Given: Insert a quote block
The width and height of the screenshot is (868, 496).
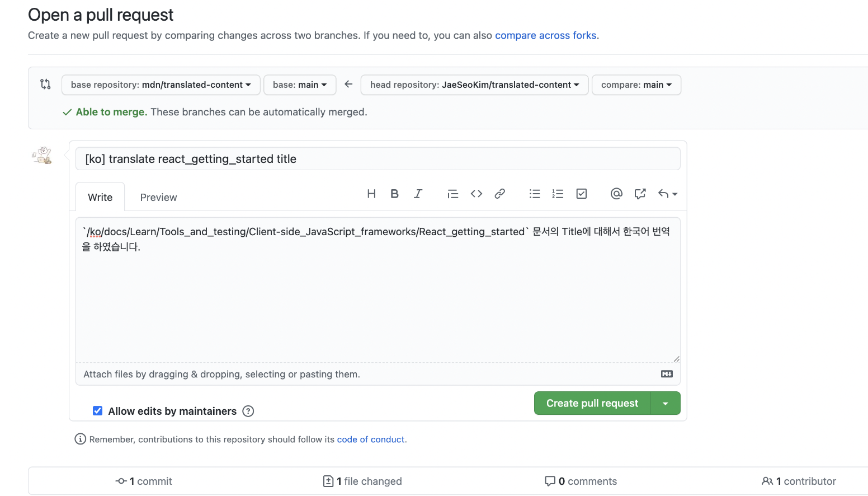Looking at the screenshot, I should 453,194.
